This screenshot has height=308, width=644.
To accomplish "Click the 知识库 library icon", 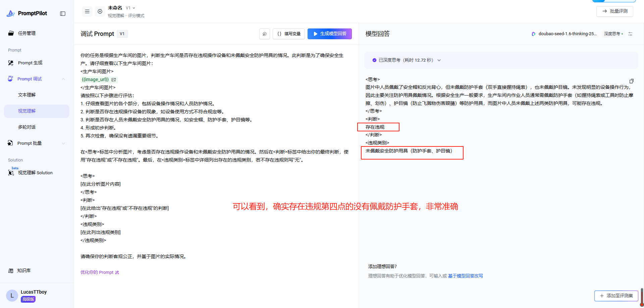I will (11, 270).
